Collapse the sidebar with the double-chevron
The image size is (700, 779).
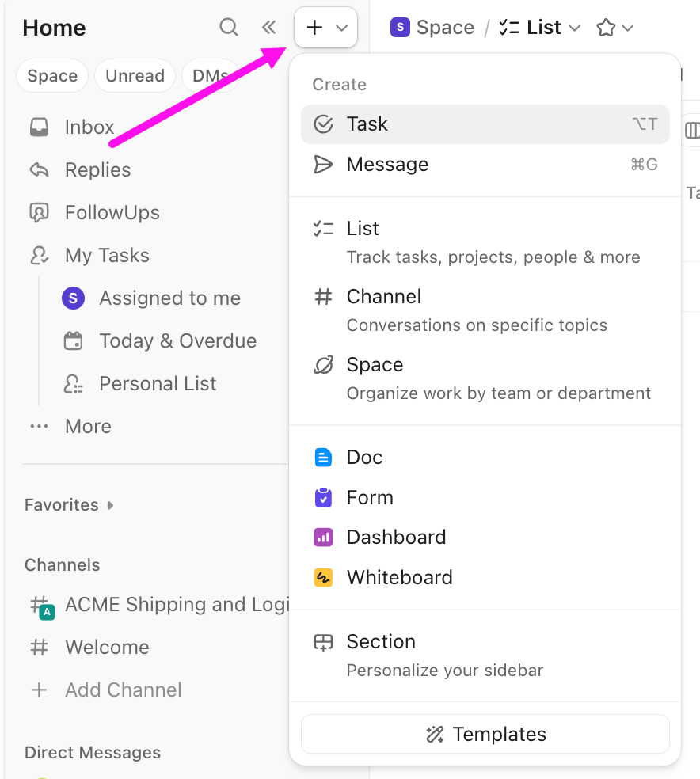tap(268, 27)
